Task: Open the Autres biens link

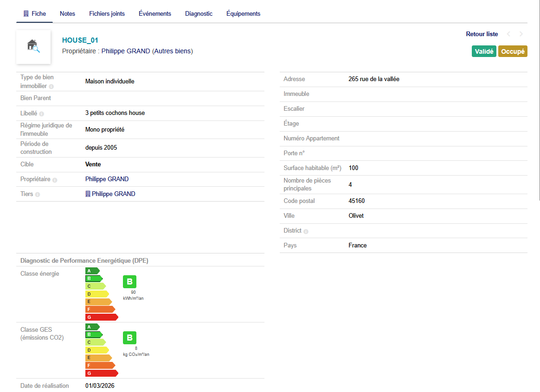Action: click(x=172, y=51)
